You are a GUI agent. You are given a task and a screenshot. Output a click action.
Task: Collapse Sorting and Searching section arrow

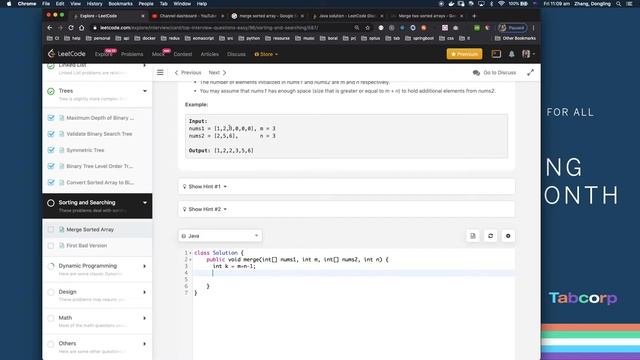pos(145,202)
